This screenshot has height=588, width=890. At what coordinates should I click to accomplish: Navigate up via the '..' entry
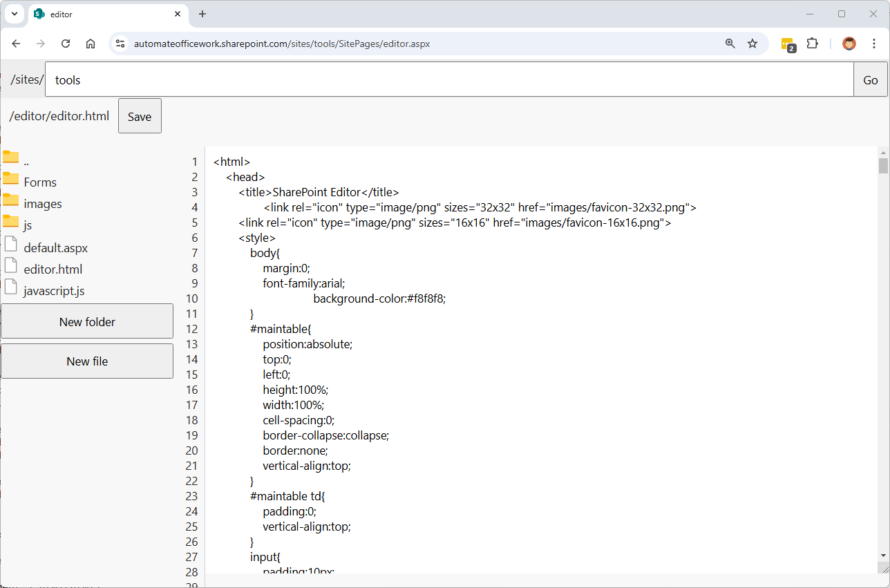tap(26, 161)
